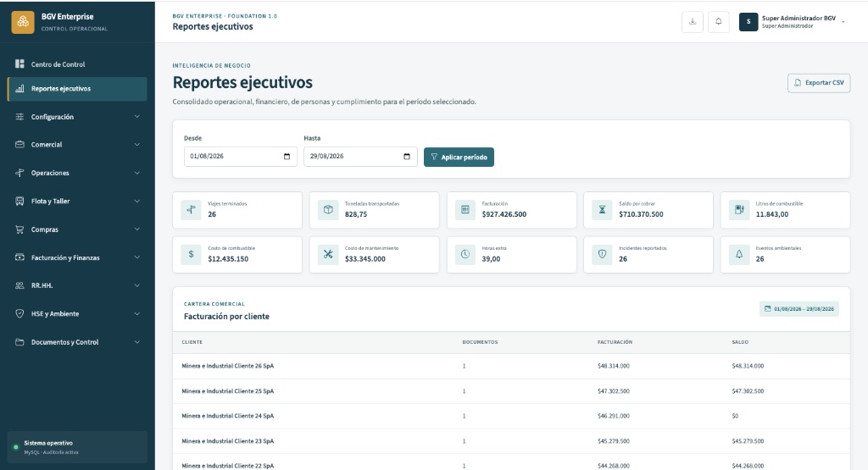Click the Viajes terminados card icon
Screen dimensions: 868x470
(x=191, y=209)
